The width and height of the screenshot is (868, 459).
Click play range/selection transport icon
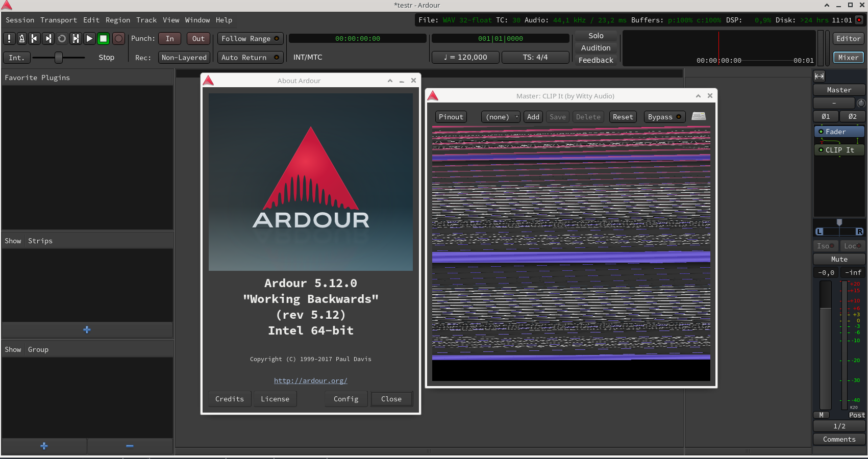[x=76, y=38]
